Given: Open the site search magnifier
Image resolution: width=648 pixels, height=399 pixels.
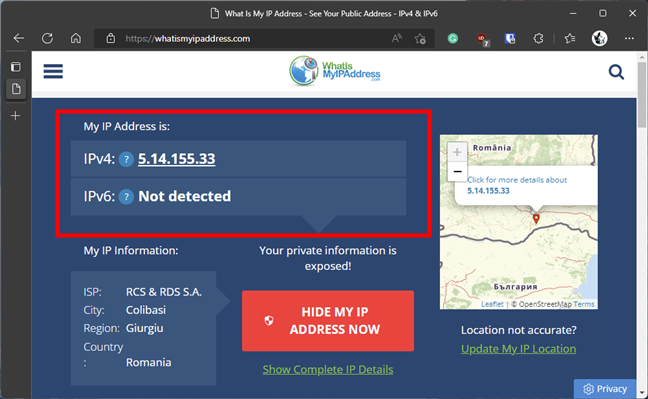Looking at the screenshot, I should click(x=616, y=72).
